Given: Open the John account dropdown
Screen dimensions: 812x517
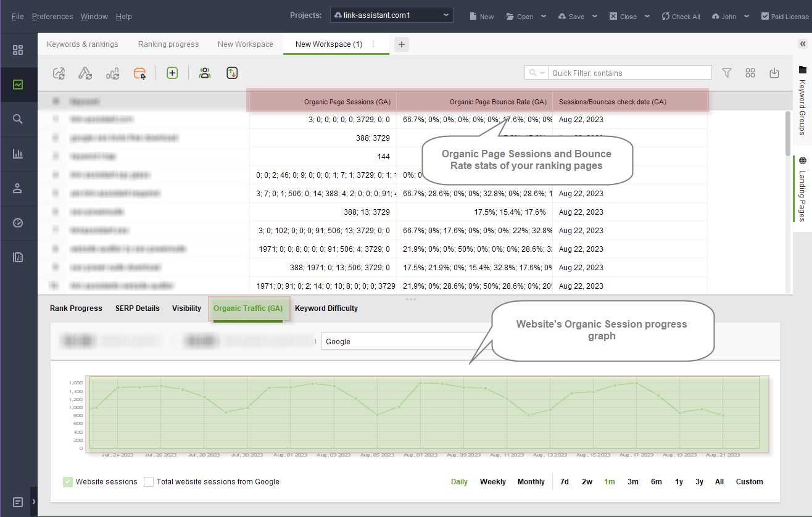Looking at the screenshot, I should [731, 17].
